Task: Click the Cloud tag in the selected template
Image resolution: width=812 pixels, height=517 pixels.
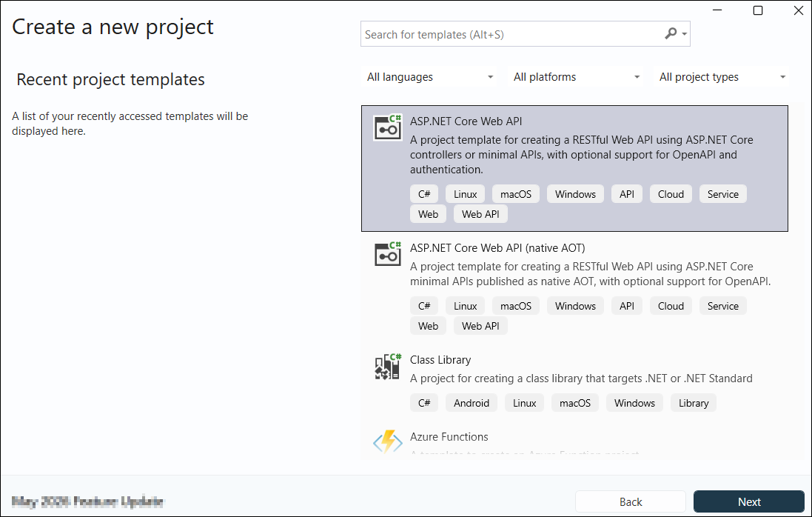Action: [x=671, y=194]
